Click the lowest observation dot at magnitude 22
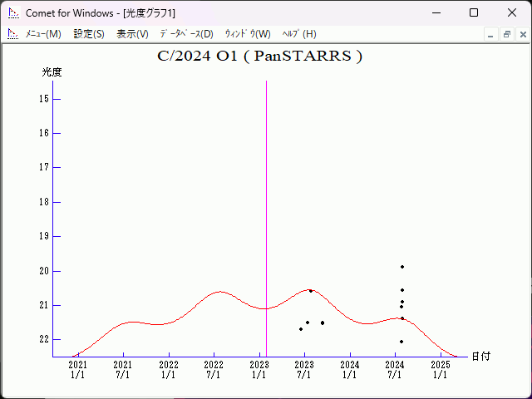The height and width of the screenshot is (399, 532). click(401, 342)
